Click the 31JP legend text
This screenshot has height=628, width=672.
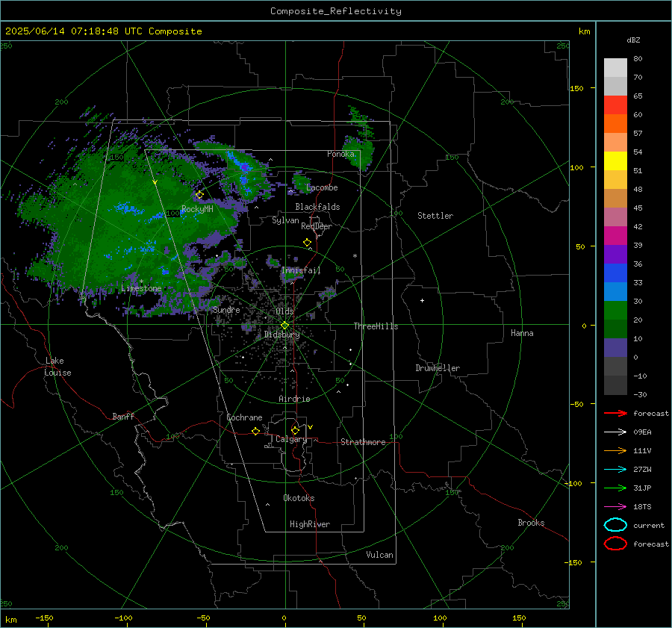point(642,488)
